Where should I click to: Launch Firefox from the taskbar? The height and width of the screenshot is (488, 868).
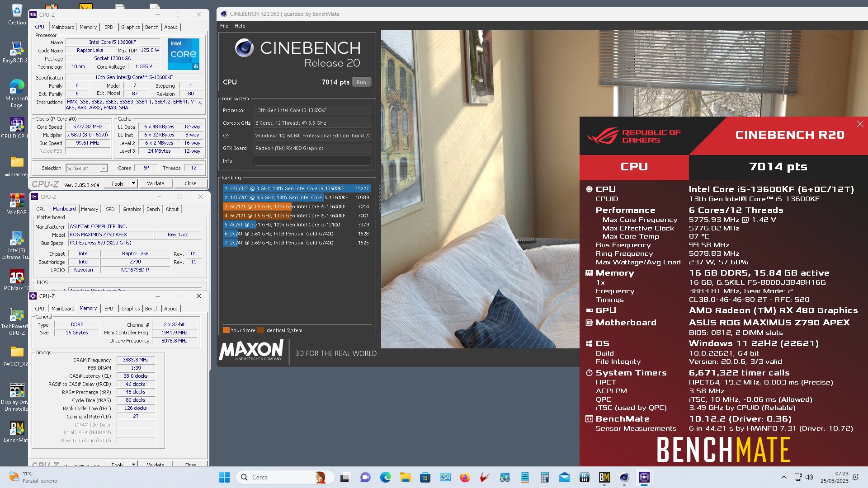[465, 477]
